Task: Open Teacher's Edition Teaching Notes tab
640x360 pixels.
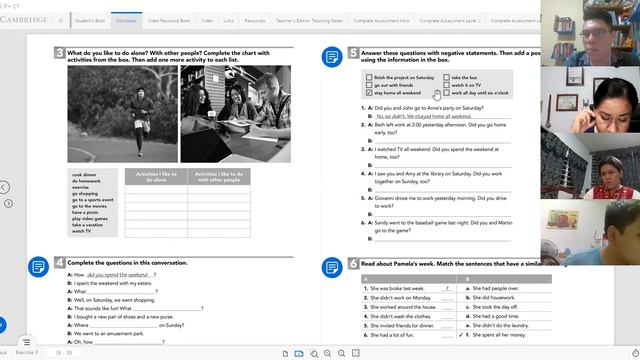Action: [309, 20]
